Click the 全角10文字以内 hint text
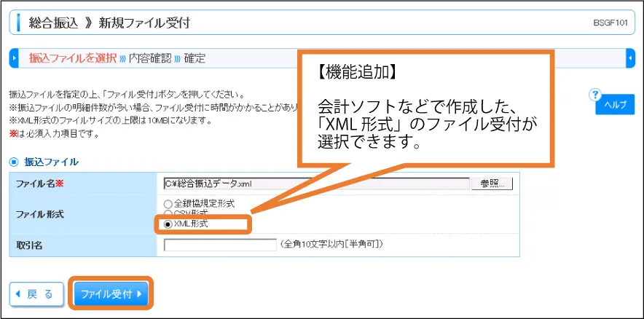This screenshot has height=319, width=644. [331, 244]
